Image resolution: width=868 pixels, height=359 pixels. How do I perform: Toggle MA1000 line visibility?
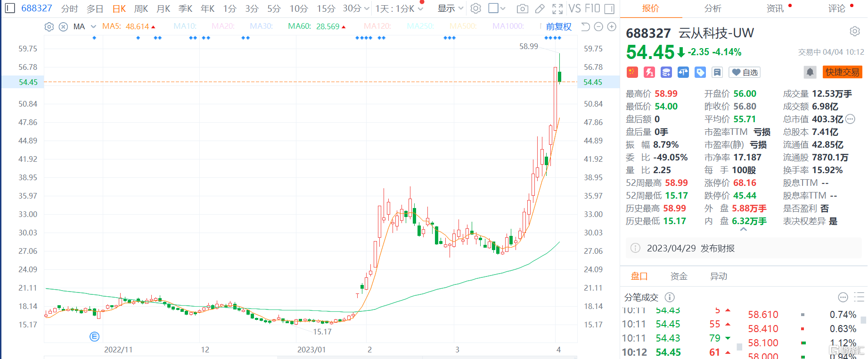point(508,26)
